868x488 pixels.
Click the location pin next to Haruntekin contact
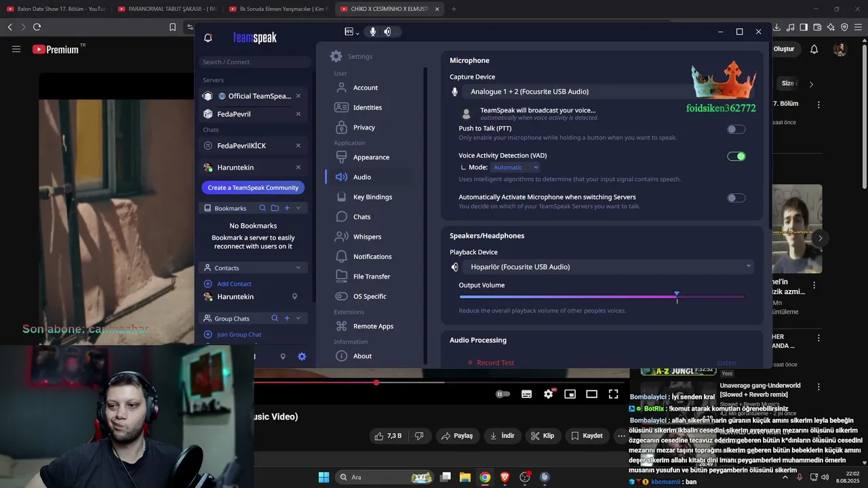[294, 297]
